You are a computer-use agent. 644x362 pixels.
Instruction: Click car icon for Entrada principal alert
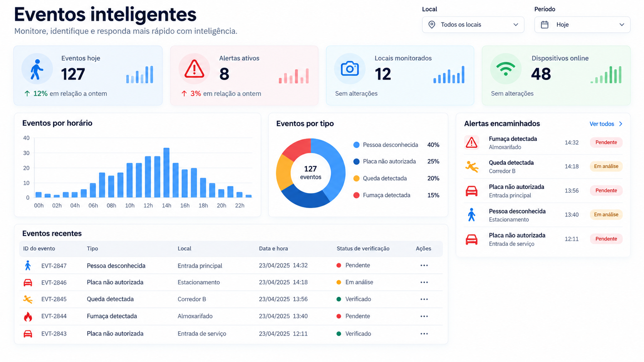click(471, 191)
